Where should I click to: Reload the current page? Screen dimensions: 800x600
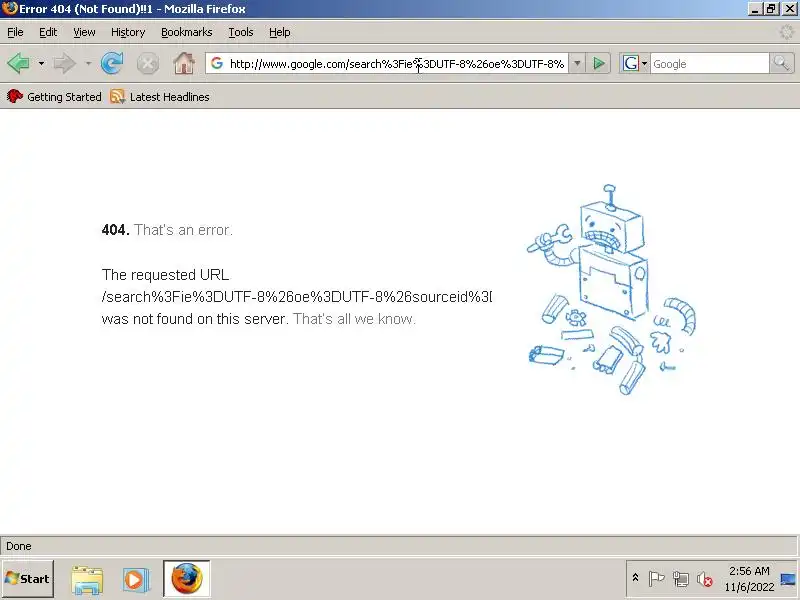click(112, 64)
